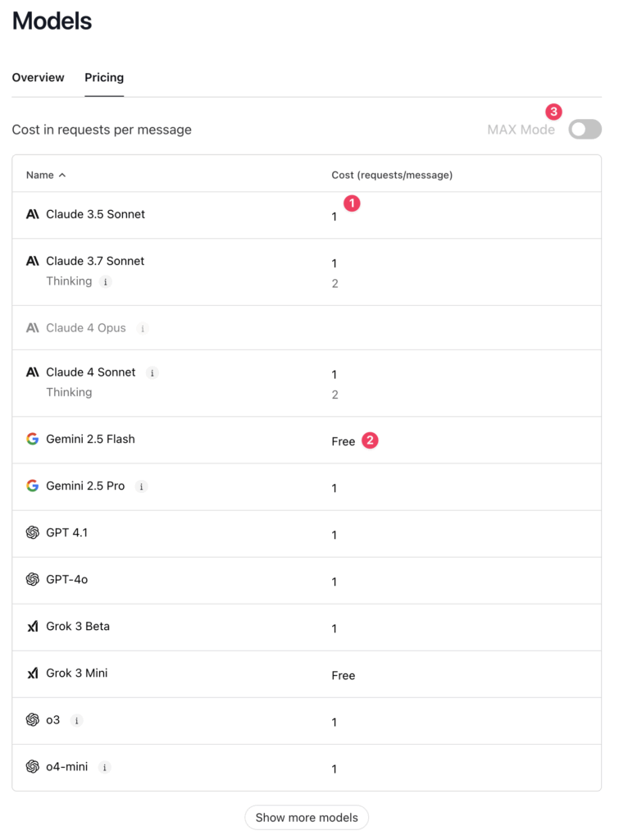This screenshot has width=637, height=840.
Task: Open info icon beside Claude 4 Sonnet
Action: [x=152, y=373]
